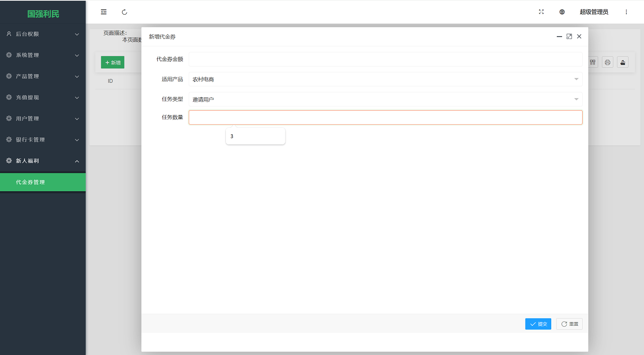Collapse the 新人福利 menu section

tap(43, 161)
